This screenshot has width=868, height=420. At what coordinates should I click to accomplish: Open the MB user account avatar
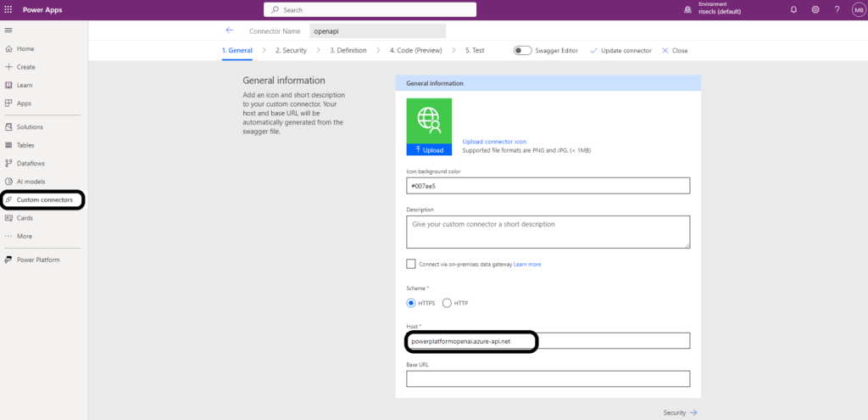coord(856,9)
